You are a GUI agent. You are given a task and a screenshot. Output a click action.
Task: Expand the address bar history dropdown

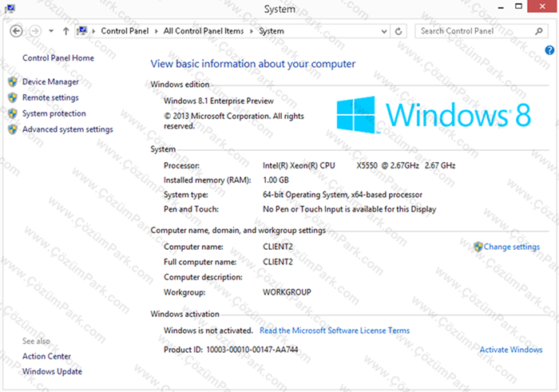(x=384, y=31)
